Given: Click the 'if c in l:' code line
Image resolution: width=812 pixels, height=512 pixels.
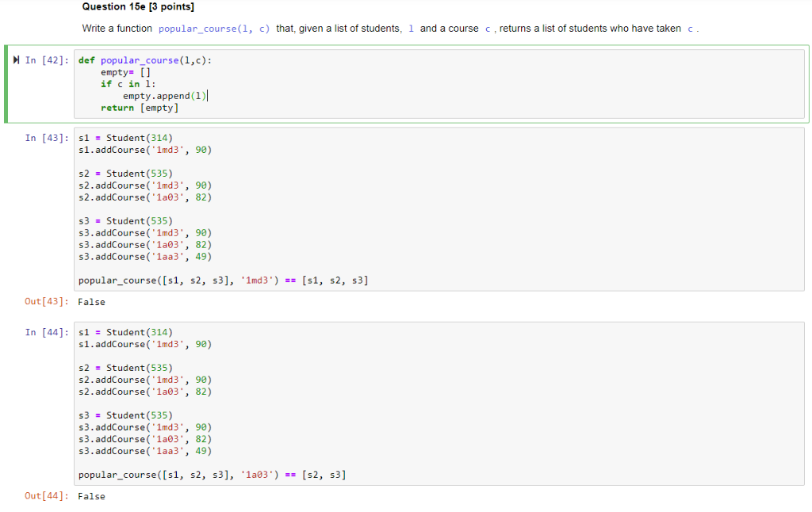Looking at the screenshot, I should coord(128,84).
